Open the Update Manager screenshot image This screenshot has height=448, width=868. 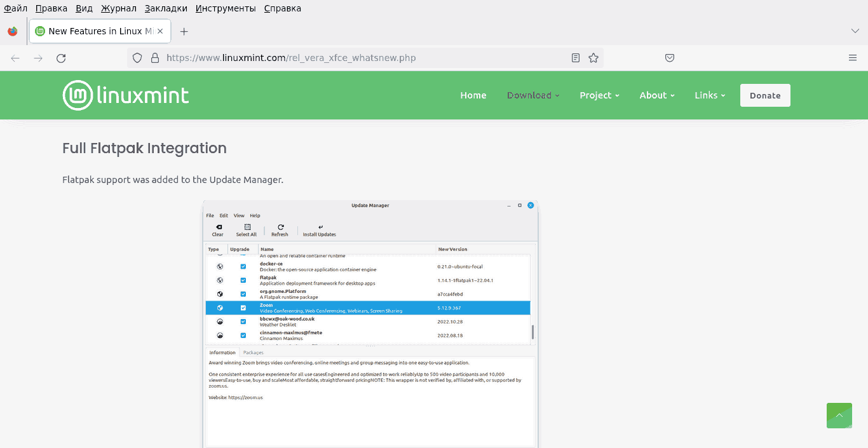point(370,324)
